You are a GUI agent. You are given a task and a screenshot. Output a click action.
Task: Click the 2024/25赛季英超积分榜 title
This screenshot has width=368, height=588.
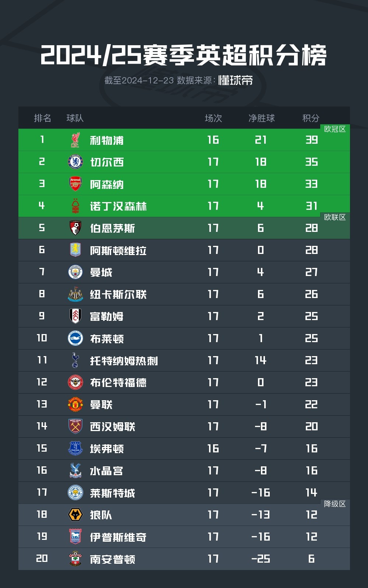[184, 55]
